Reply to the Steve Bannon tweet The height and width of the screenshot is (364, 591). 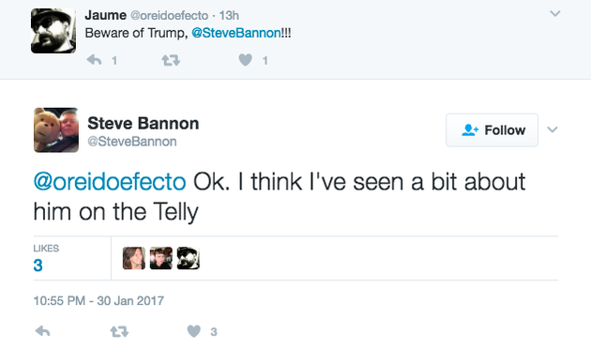coord(42,331)
